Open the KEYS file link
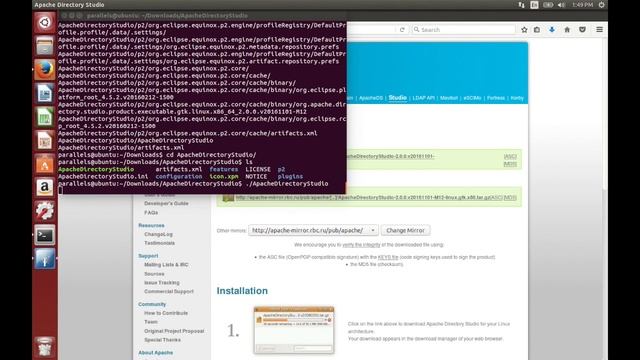Viewport: 640px width, 360px height. 388,257
